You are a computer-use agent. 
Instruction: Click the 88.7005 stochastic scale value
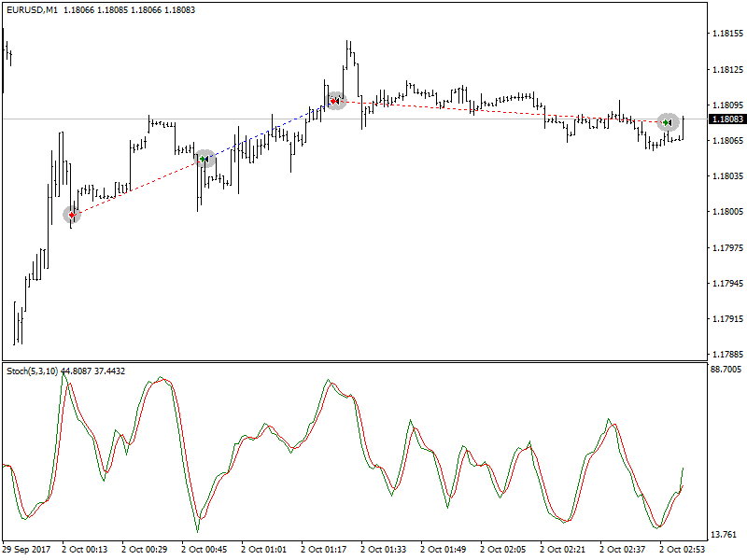(726, 370)
